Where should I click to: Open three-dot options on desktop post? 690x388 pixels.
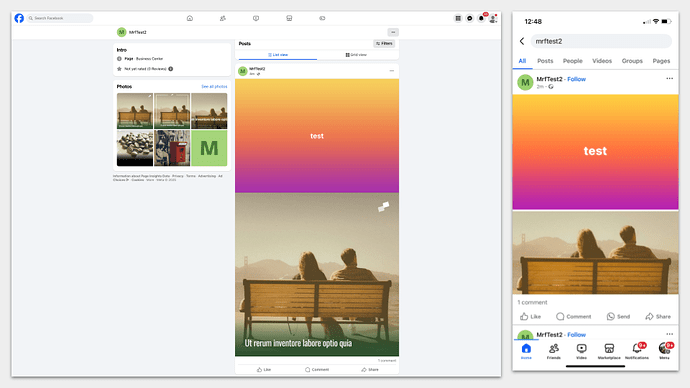click(392, 70)
